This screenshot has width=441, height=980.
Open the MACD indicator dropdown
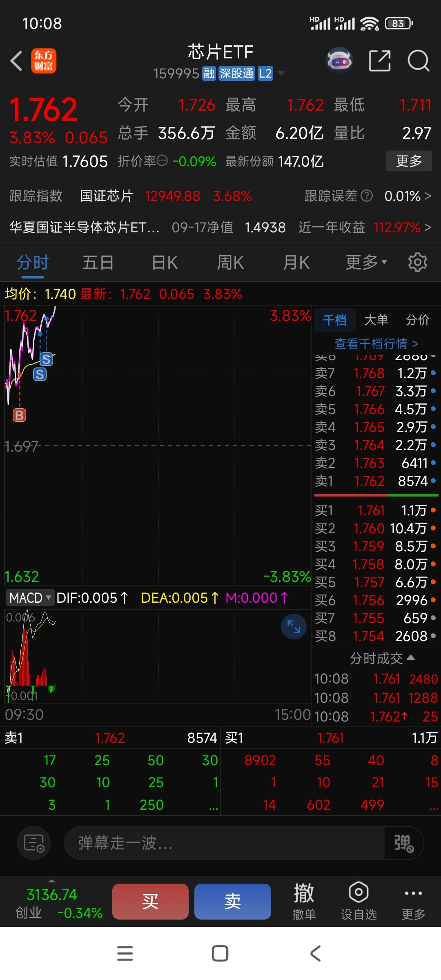click(29, 598)
